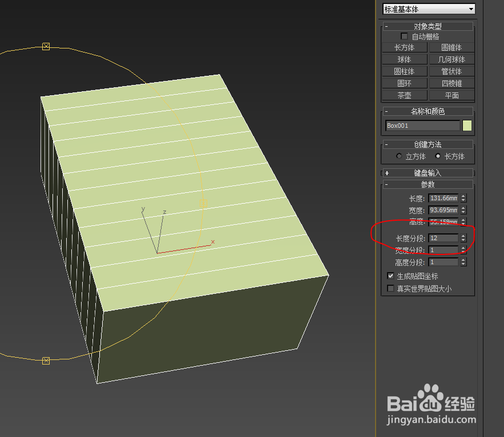The height and width of the screenshot is (437, 504).
Task: Click the 高度 value field
Action: (443, 222)
